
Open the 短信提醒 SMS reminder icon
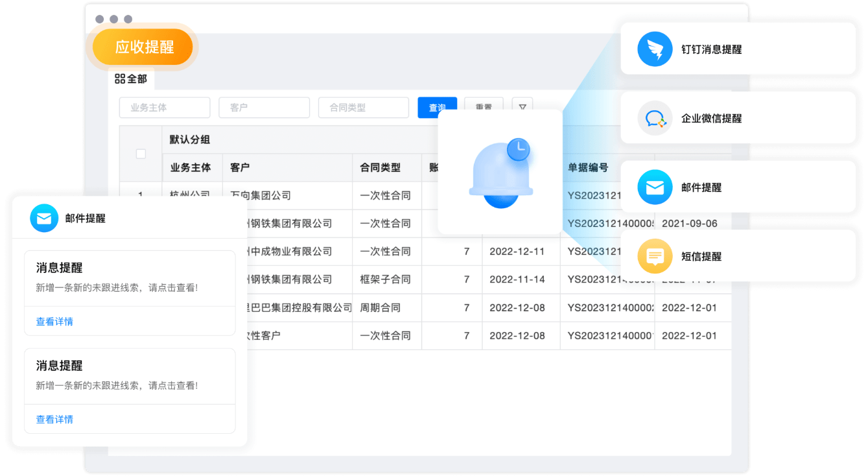(x=654, y=256)
